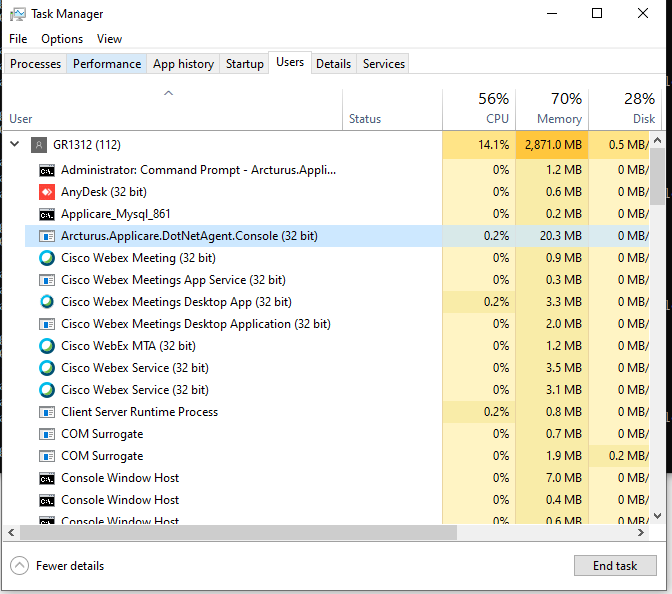Collapse the GR1312 user tree
Viewport: 672px width, 594px height.
point(14,144)
